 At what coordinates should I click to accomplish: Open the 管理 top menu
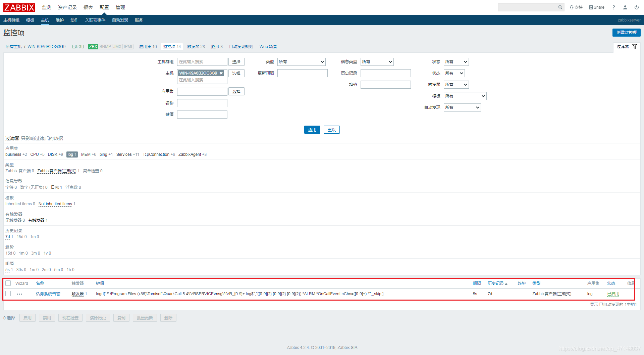point(120,7)
